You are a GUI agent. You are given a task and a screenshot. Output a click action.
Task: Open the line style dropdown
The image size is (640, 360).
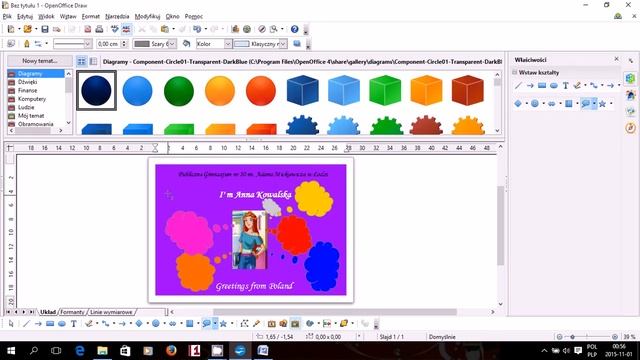(x=87, y=44)
